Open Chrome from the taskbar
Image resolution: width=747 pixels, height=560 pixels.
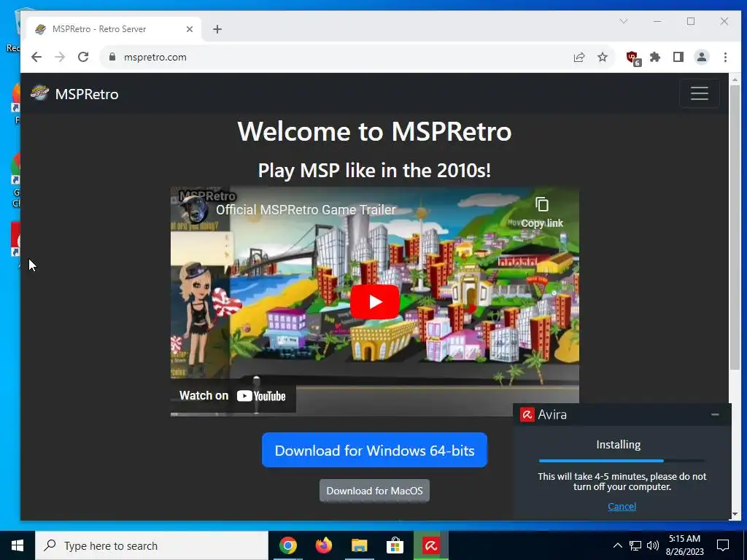(287, 545)
